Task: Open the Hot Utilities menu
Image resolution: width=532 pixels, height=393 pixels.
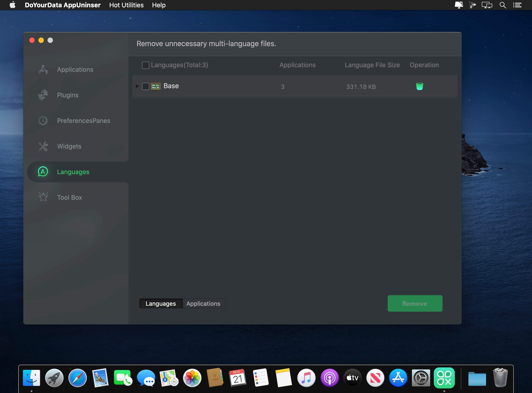Action: pyautogui.click(x=126, y=5)
